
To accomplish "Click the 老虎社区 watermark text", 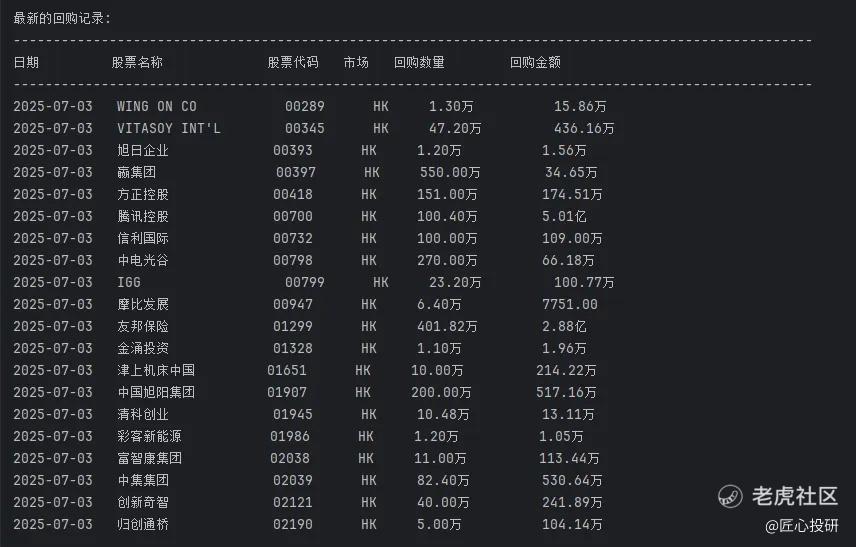I will [794, 496].
